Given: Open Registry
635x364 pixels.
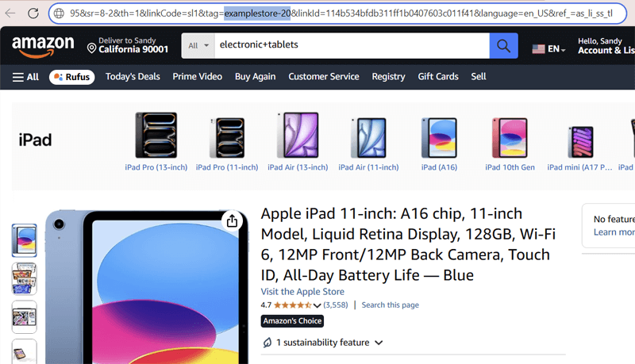Looking at the screenshot, I should (388, 76).
